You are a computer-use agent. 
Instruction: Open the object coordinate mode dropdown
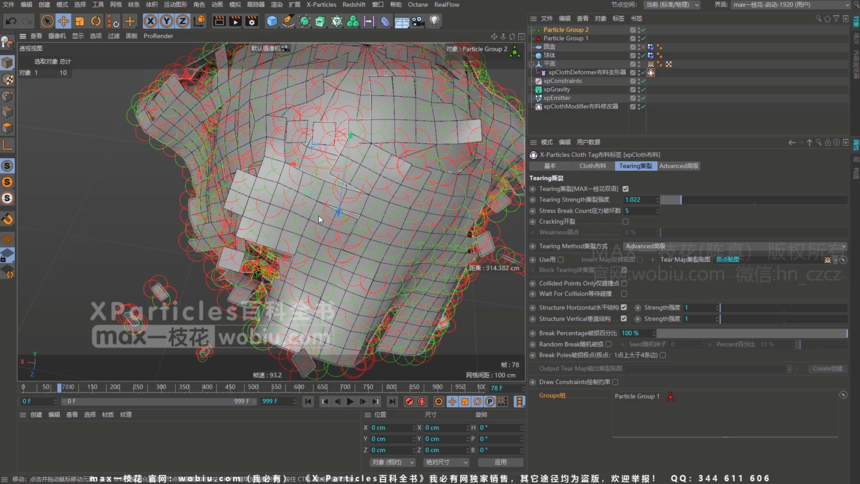(x=393, y=462)
